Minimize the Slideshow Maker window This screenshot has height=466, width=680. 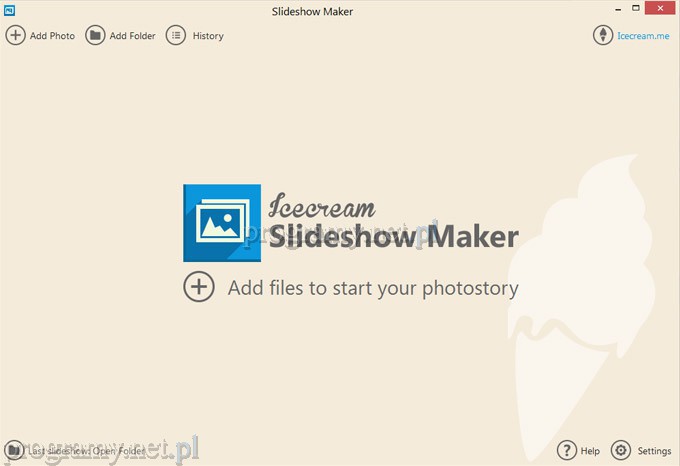point(618,9)
